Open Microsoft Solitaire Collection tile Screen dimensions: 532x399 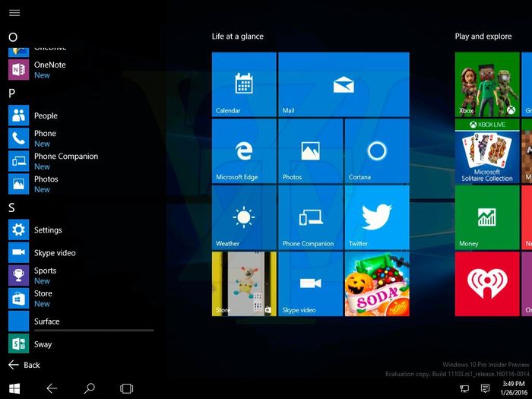tap(486, 151)
